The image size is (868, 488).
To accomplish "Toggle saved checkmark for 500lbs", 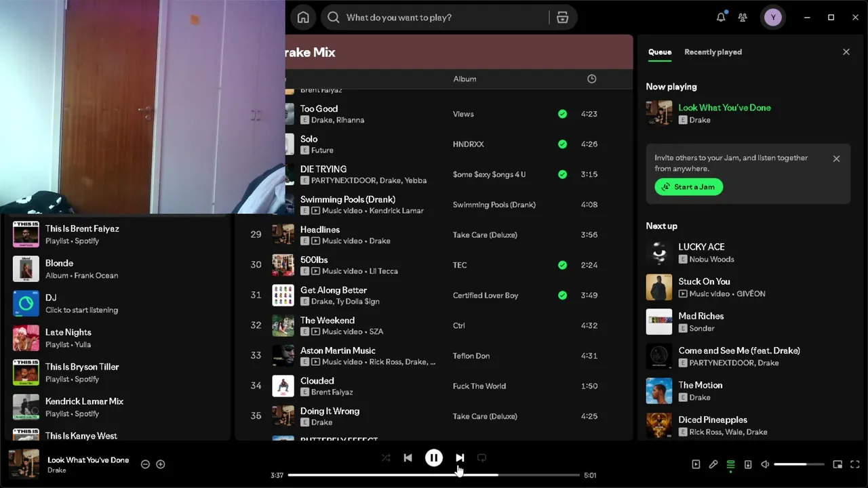I will pos(562,265).
